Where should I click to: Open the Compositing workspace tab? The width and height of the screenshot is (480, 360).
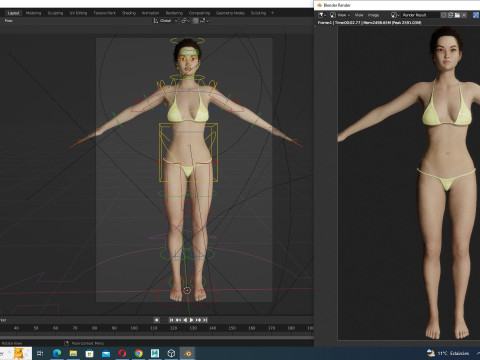pos(199,13)
